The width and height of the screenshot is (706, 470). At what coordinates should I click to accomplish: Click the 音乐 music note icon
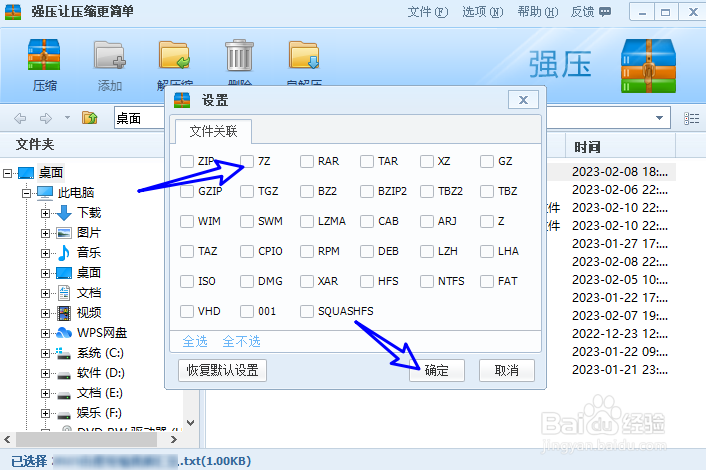64,253
